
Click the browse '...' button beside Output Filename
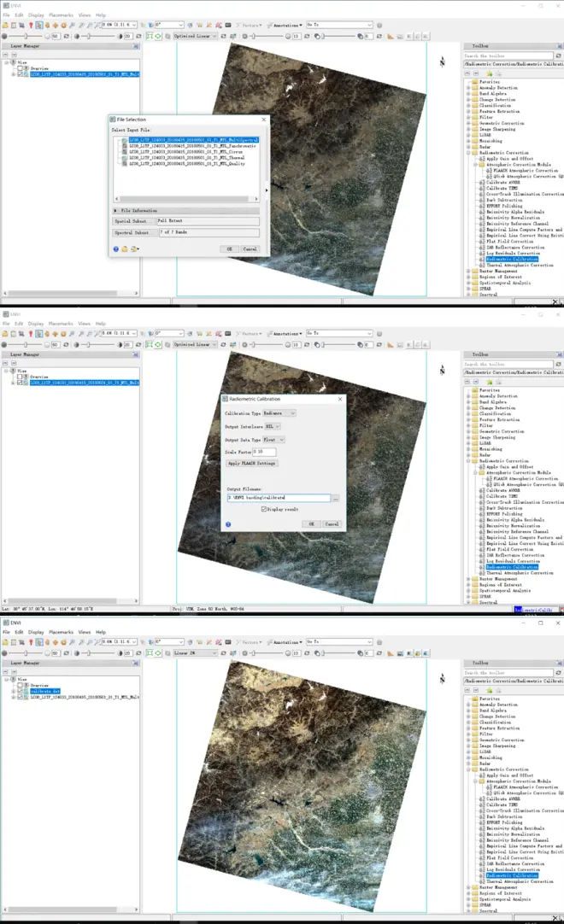coord(336,499)
